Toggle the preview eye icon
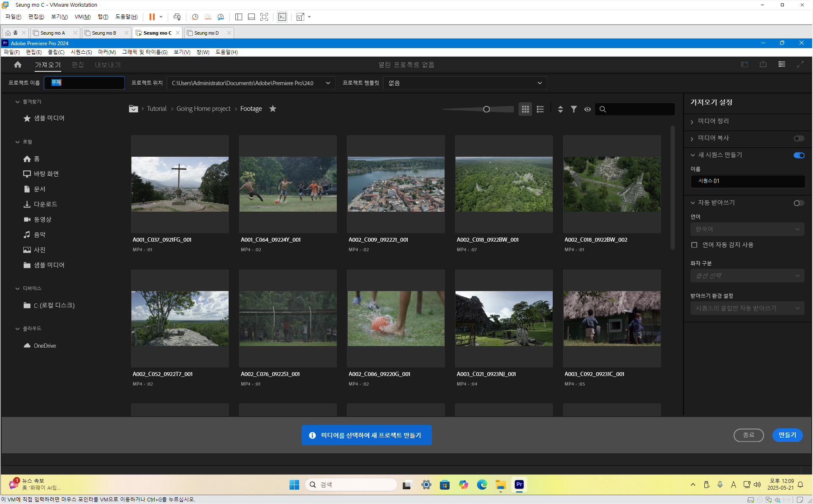 [587, 109]
